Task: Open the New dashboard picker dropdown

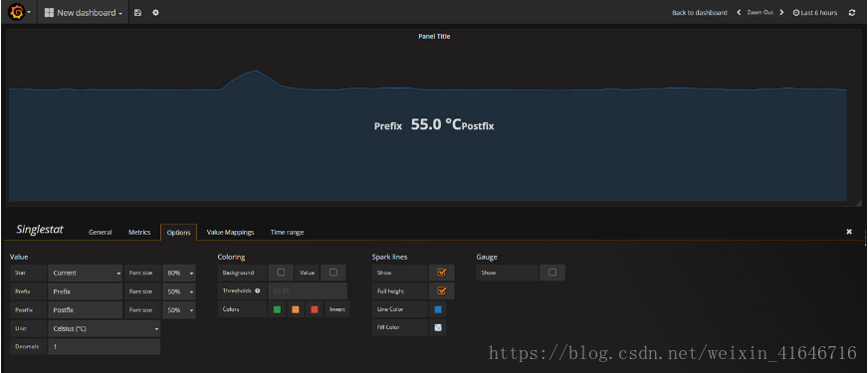Action: click(x=84, y=13)
